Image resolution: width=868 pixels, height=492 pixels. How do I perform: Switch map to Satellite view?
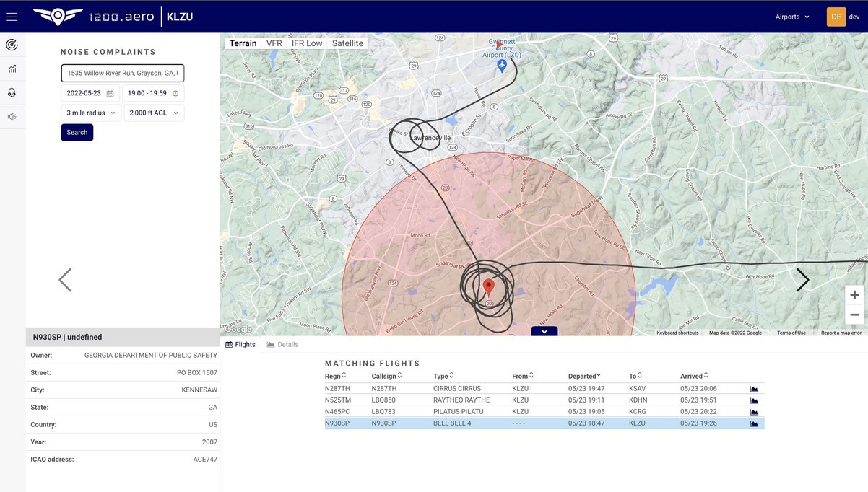347,43
